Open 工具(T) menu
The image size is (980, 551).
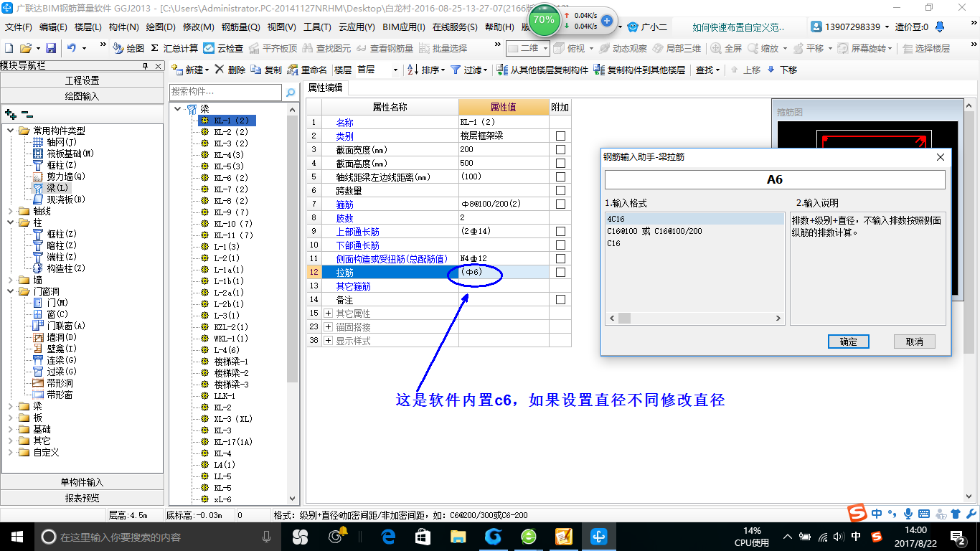(317, 27)
